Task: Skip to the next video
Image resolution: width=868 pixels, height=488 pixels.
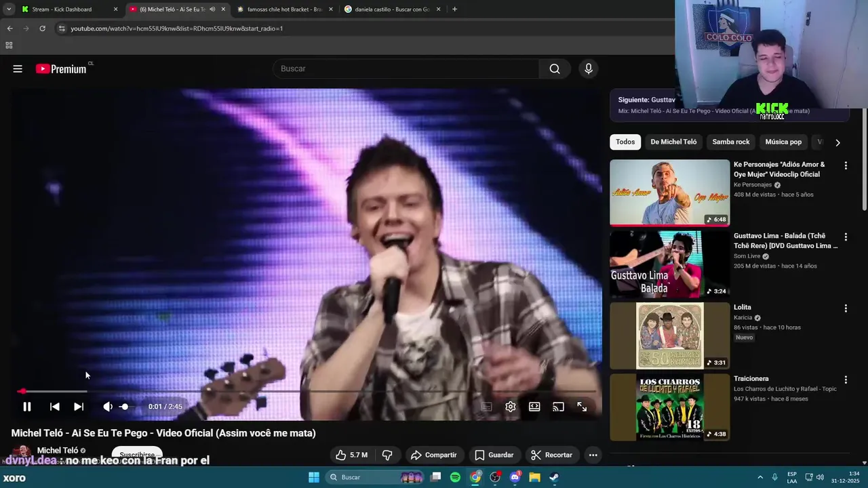Action: (x=79, y=407)
